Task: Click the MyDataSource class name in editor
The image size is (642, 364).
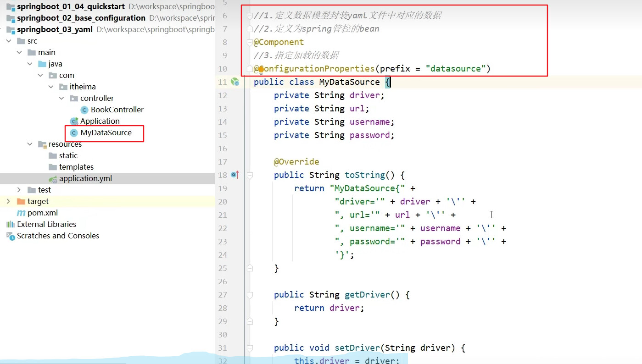Action: click(x=350, y=82)
